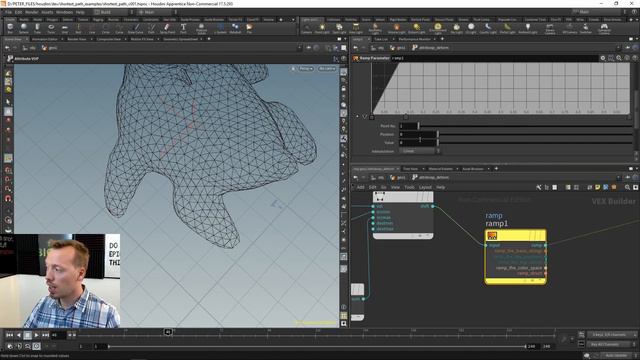The height and width of the screenshot is (360, 640).
Task: Toggle sticky note icon in network toolbar
Action: pos(598,187)
